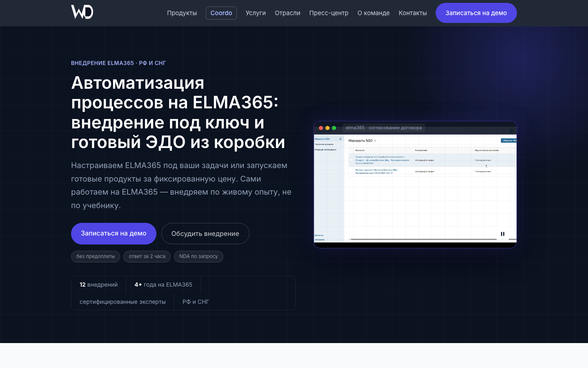Viewport: 588px width, 368px height.
Task: Click the WD logo in the header
Action: pyautogui.click(x=82, y=12)
